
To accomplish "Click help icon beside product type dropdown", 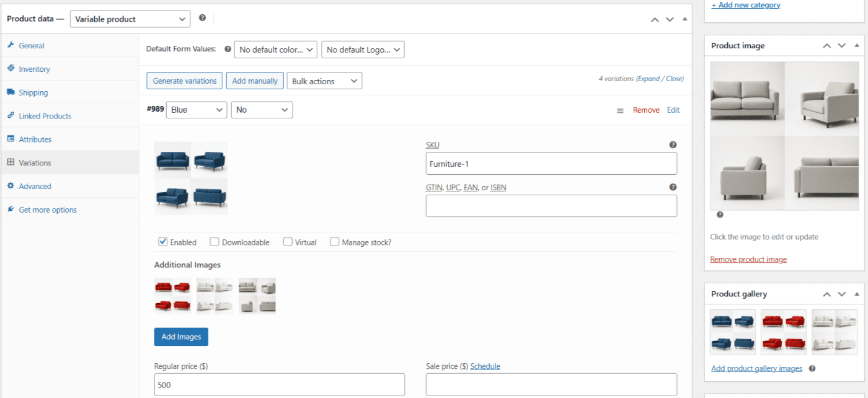I will [x=202, y=18].
